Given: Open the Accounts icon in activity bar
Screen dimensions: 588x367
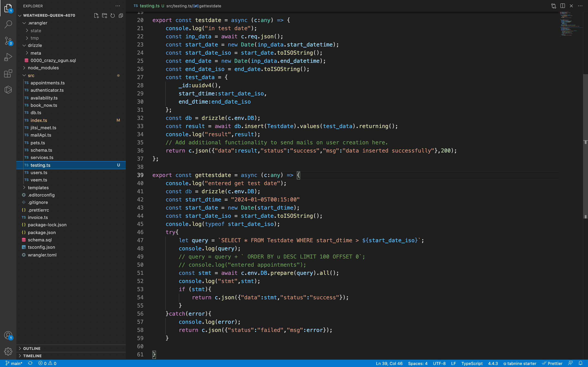Looking at the screenshot, I should tap(8, 335).
